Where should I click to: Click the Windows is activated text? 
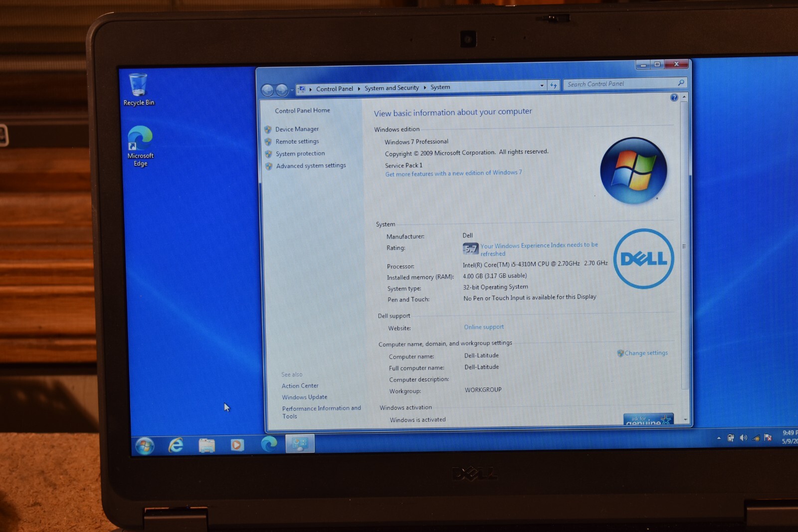(417, 420)
